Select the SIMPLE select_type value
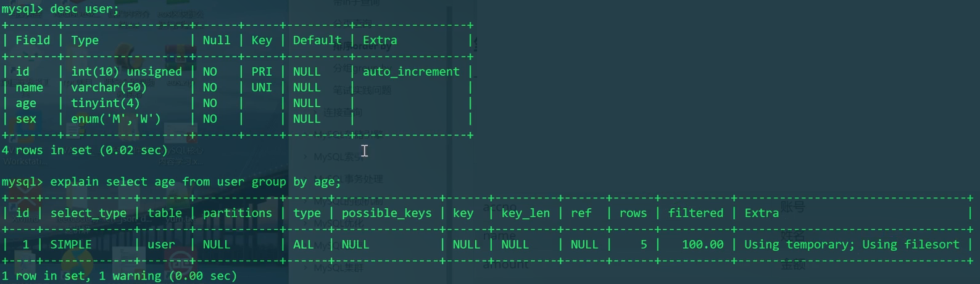This screenshot has width=980, height=284. click(71, 245)
